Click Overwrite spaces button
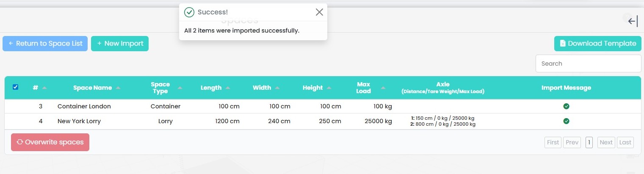 pos(50,142)
